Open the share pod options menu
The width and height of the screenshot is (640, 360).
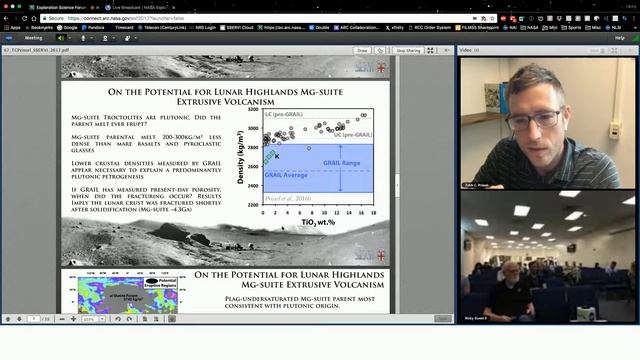[x=447, y=51]
